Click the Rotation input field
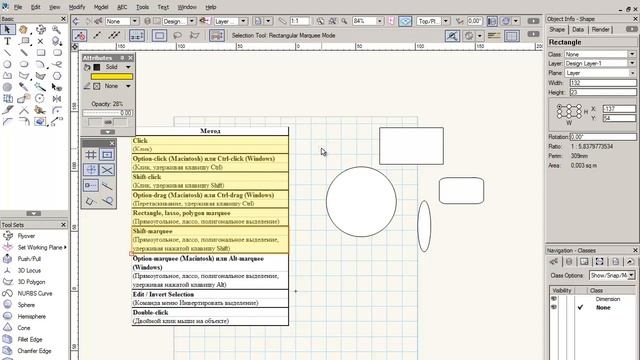The height and width of the screenshot is (360, 640). (603, 137)
